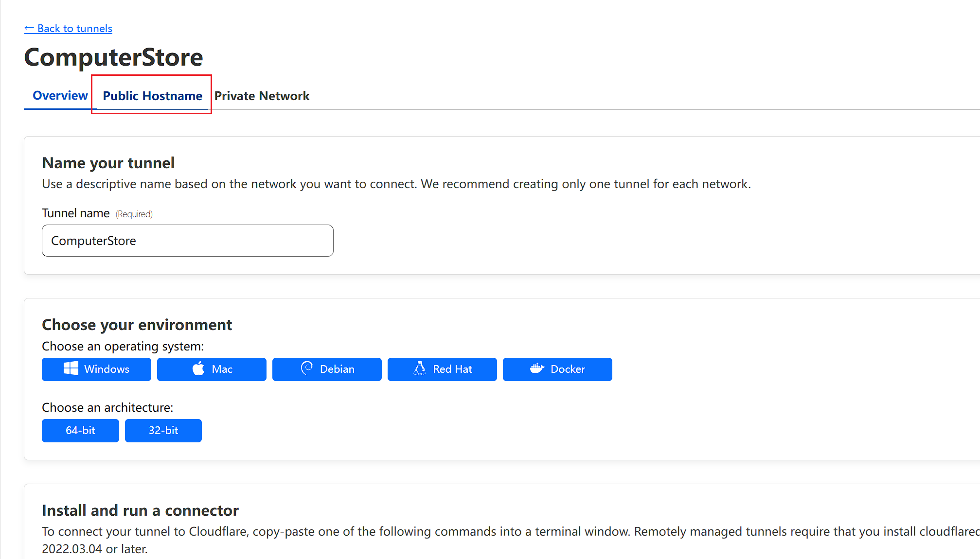Click the Tunnel name field label

click(76, 213)
